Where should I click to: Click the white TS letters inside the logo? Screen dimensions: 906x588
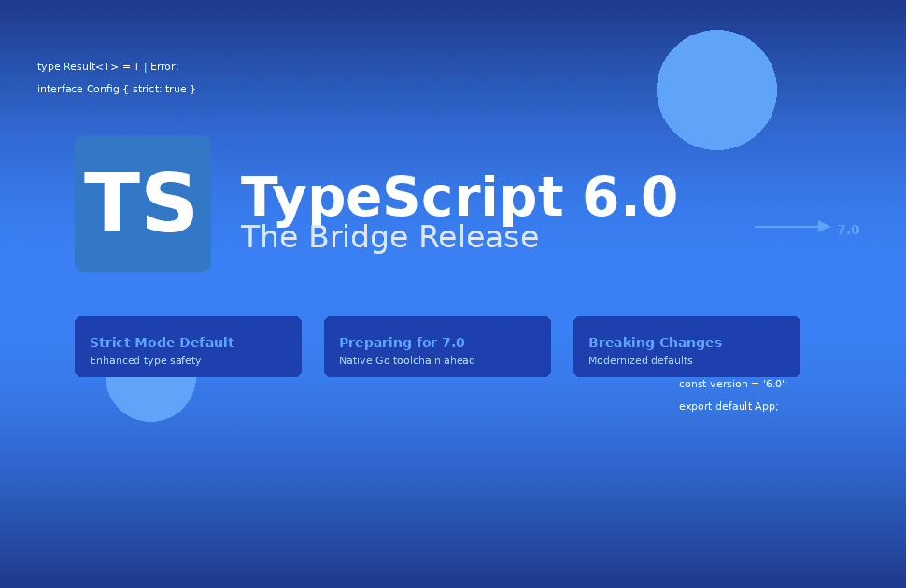pyautogui.click(x=141, y=203)
